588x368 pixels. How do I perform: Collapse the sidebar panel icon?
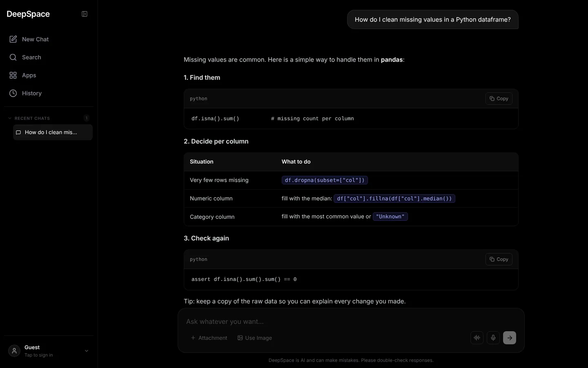pos(85,14)
